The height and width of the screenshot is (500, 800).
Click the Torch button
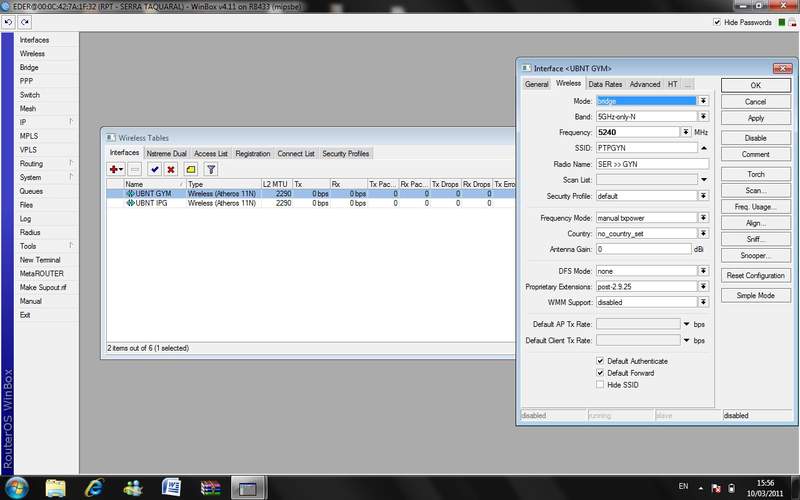click(x=756, y=174)
